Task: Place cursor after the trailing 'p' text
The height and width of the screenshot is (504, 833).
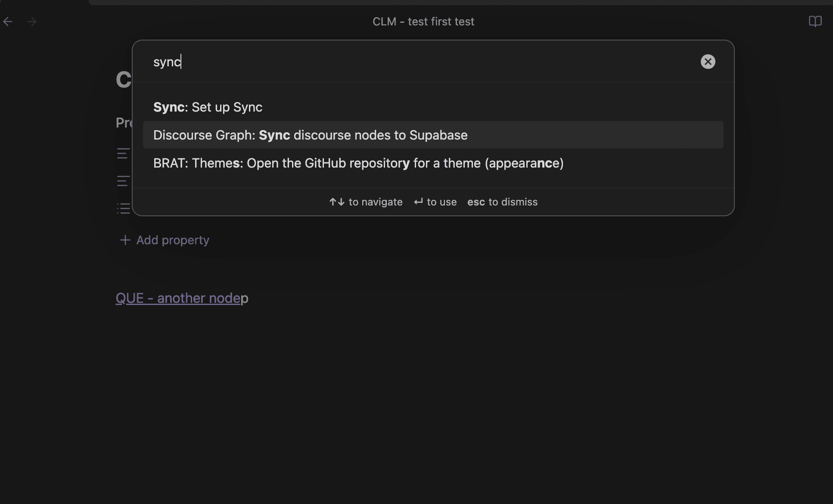Action: point(249,298)
